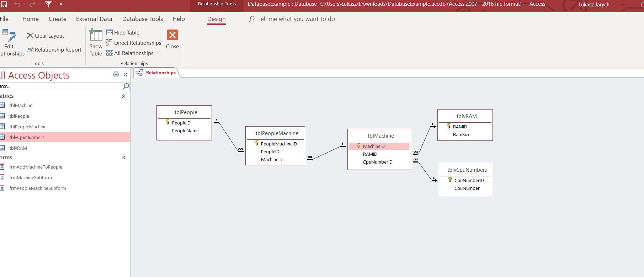Click the filter funnel icon in the title bar
This screenshot has height=277, width=644.
[x=48, y=4]
